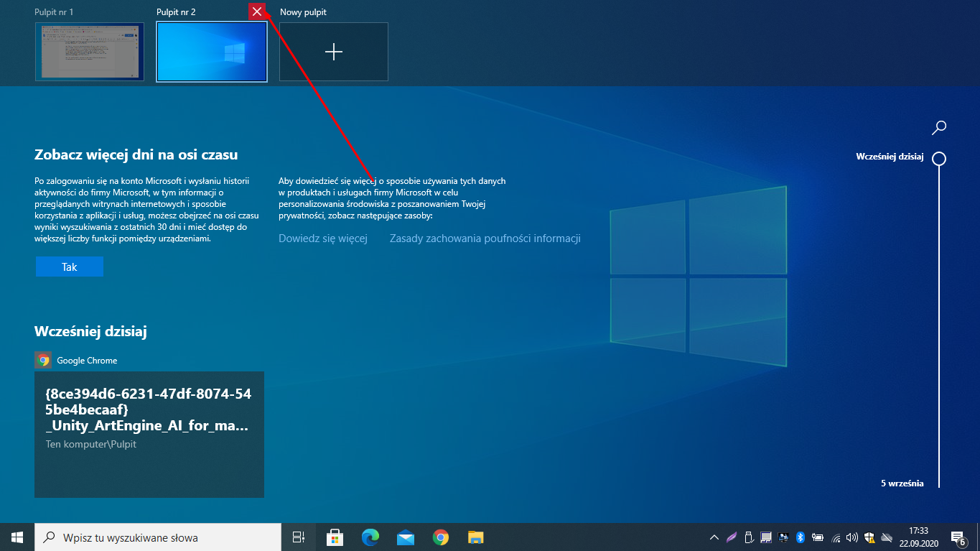Select the Pulpit nr 2 desktop thumbnail
The image size is (980, 551).
click(212, 52)
